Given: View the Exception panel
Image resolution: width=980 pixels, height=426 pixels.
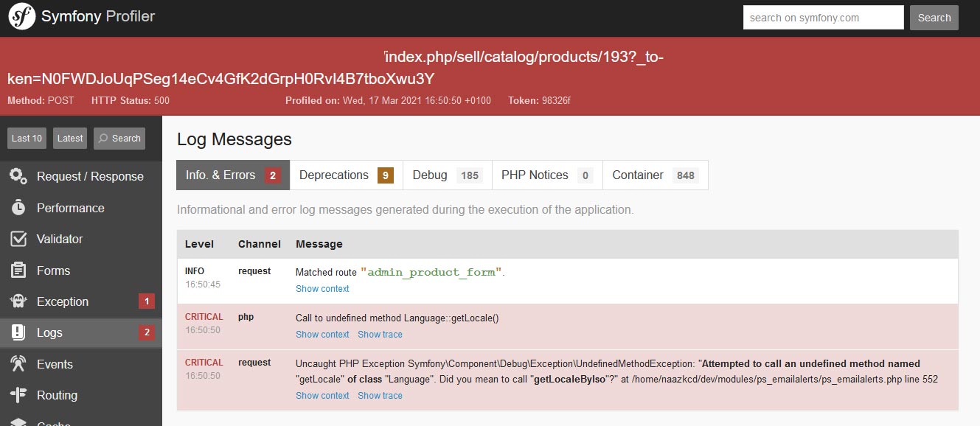Looking at the screenshot, I should 64,301.
